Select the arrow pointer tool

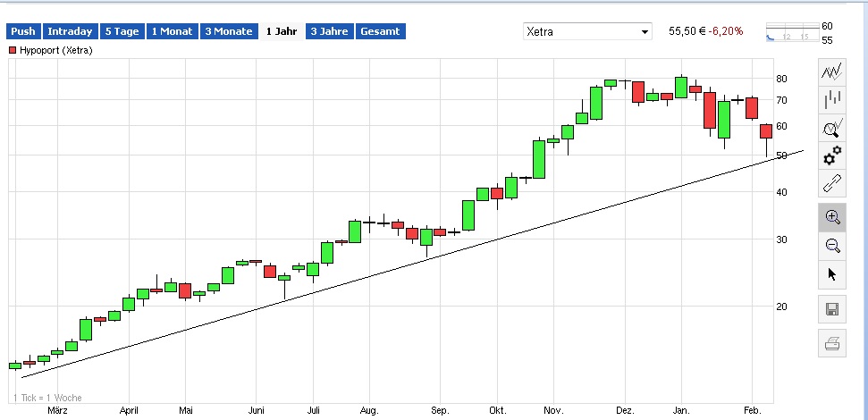(832, 274)
